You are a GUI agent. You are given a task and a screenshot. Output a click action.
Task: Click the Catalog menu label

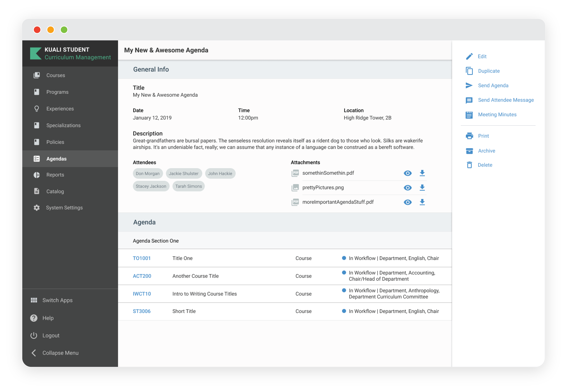55,191
